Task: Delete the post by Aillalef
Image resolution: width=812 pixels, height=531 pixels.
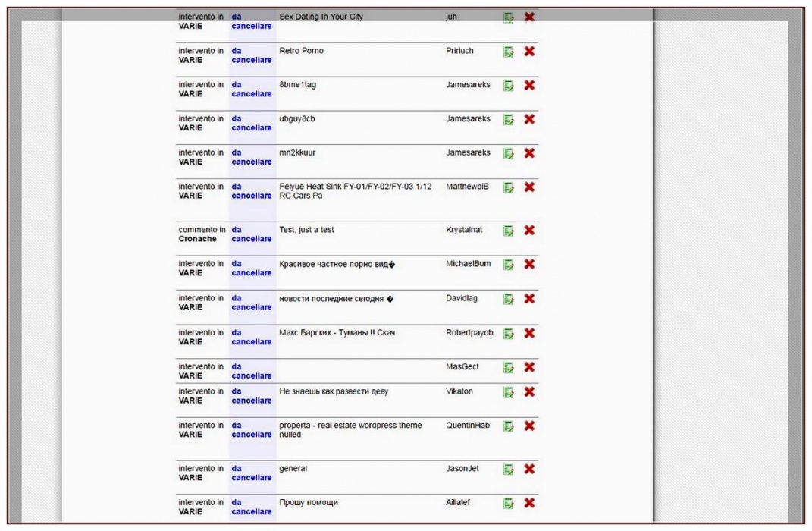Action: (529, 502)
